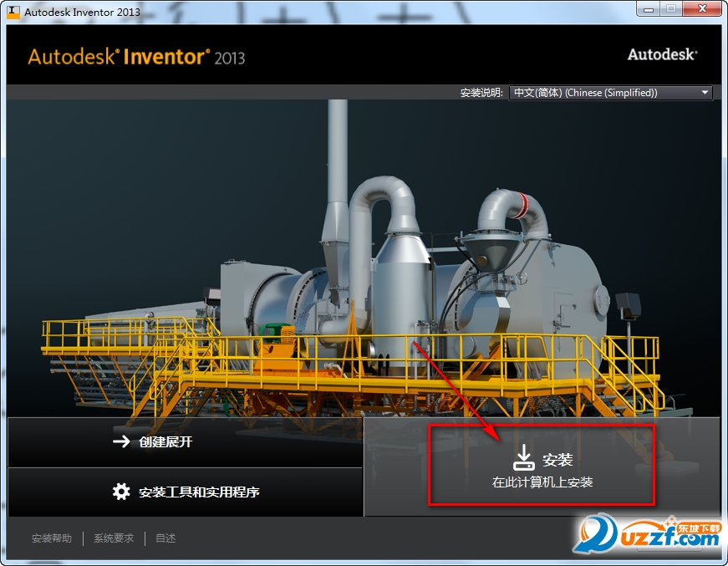Click the arrow icon beside 创建展开
This screenshot has width=728, height=566.
click(x=121, y=441)
